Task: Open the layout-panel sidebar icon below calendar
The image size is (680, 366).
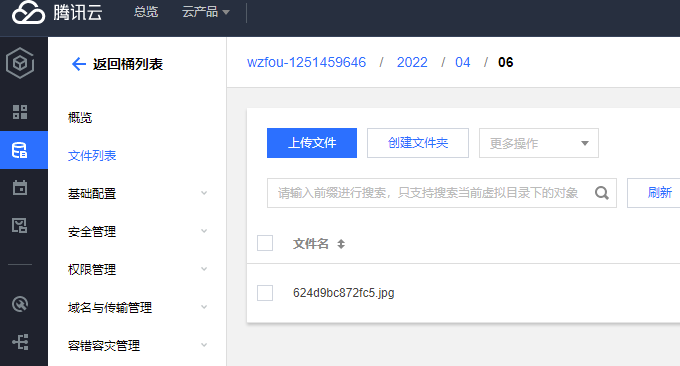Action: tap(20, 225)
